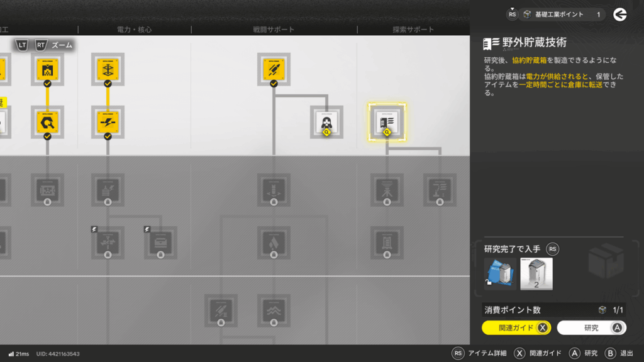This screenshot has width=644, height=362.
Task: Click the LT zoom control
Action: pyautogui.click(x=23, y=45)
